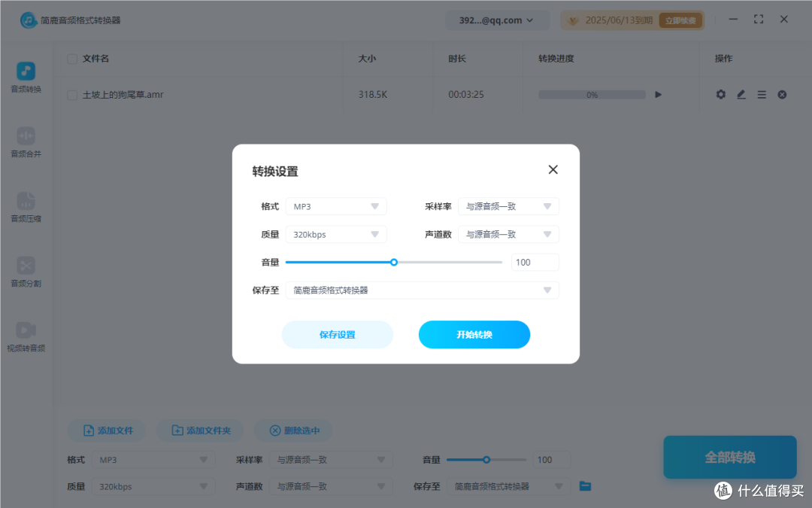Image resolution: width=812 pixels, height=508 pixels.
Task: Open the 音频合并 sidebar section
Action: click(x=26, y=142)
